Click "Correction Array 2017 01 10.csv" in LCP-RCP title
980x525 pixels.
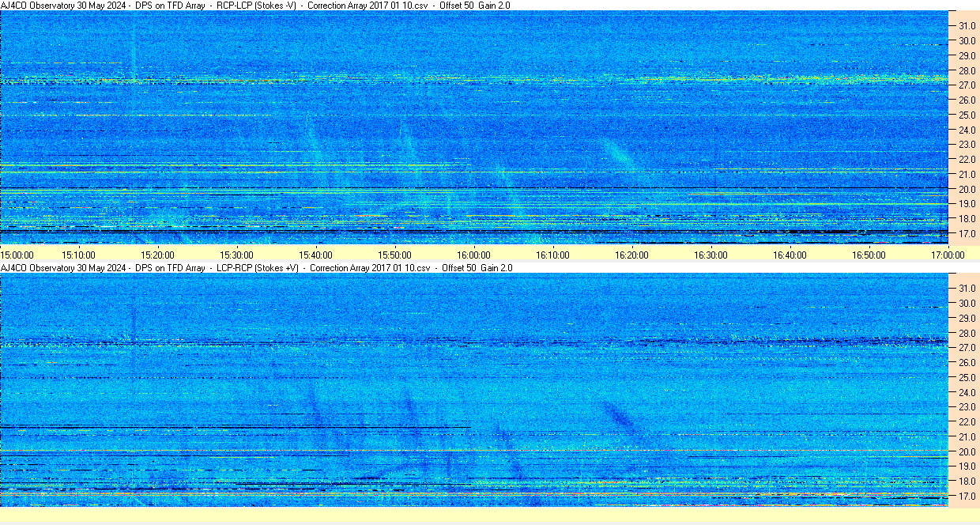coord(371,268)
